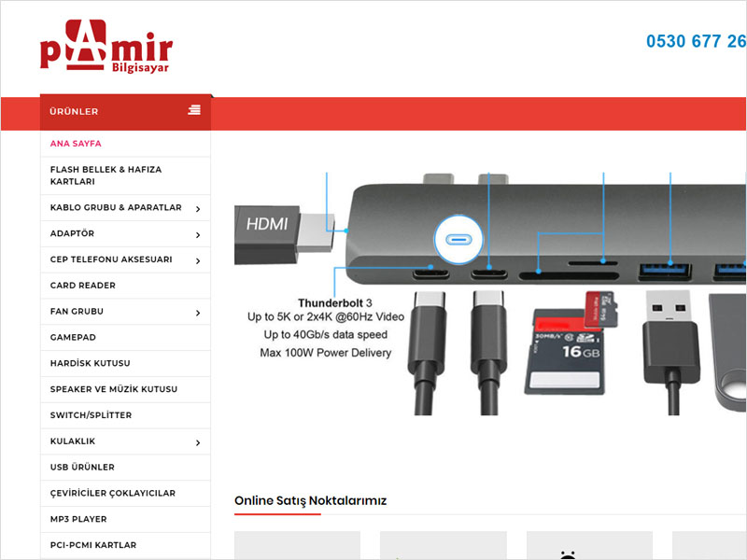Open KULAKLIK category
Image resolution: width=747 pixels, height=560 pixels.
(x=73, y=441)
